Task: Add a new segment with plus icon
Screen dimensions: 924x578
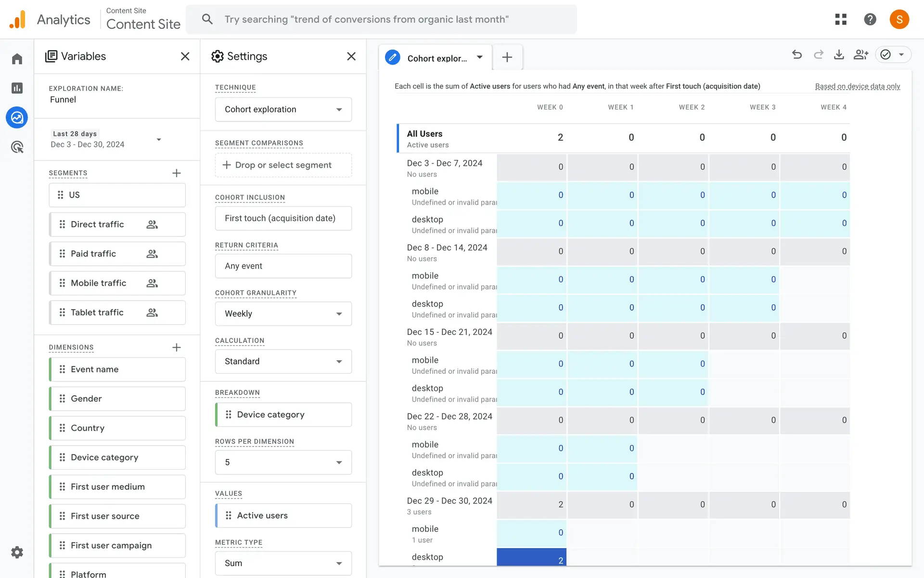Action: pos(177,173)
